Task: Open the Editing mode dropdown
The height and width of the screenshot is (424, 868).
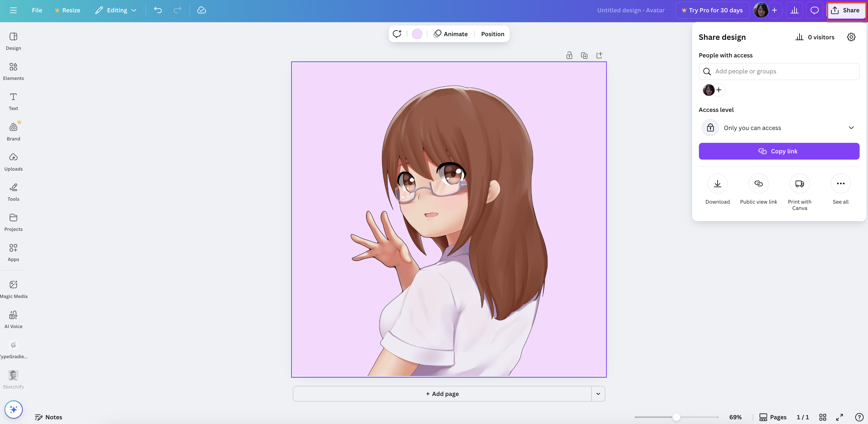Action: [116, 10]
